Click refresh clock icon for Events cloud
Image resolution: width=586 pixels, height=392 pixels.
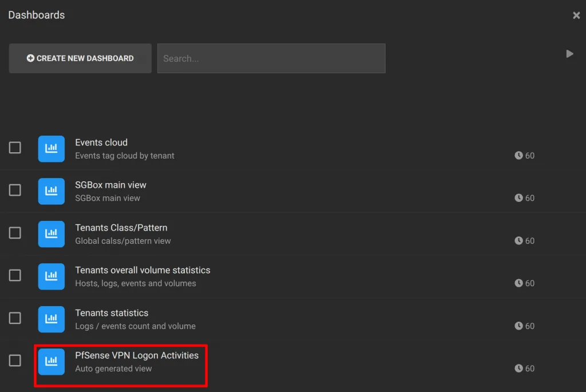(x=518, y=156)
